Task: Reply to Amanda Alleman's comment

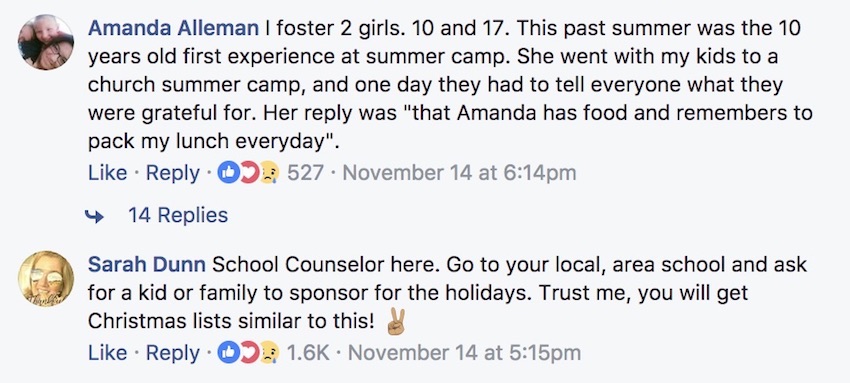Action: click(172, 174)
